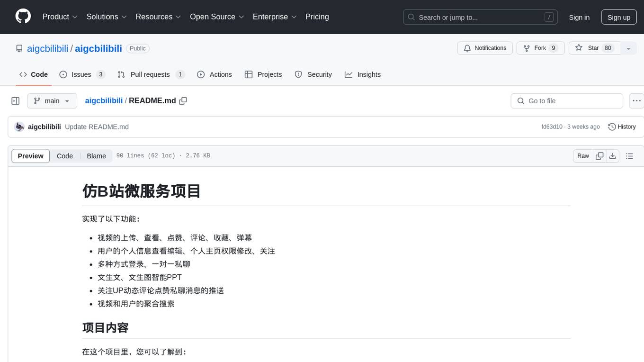This screenshot has width=644, height=362.
Task: Open more file actions ellipsis menu
Action: [x=636, y=101]
